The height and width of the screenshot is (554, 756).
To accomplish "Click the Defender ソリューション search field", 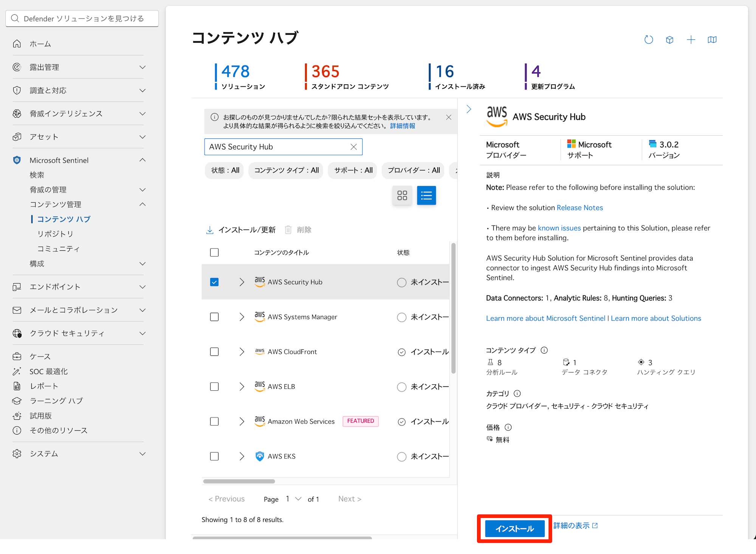I will point(82,18).
